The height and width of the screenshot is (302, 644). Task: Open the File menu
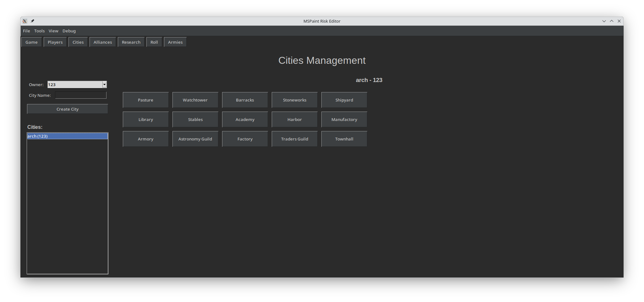point(26,31)
